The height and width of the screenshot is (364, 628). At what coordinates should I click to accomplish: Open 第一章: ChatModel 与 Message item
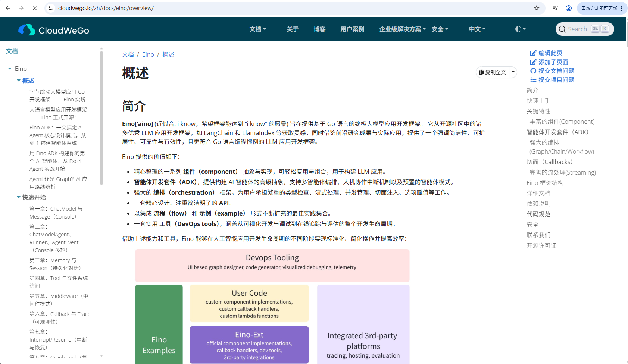pyautogui.click(x=56, y=213)
